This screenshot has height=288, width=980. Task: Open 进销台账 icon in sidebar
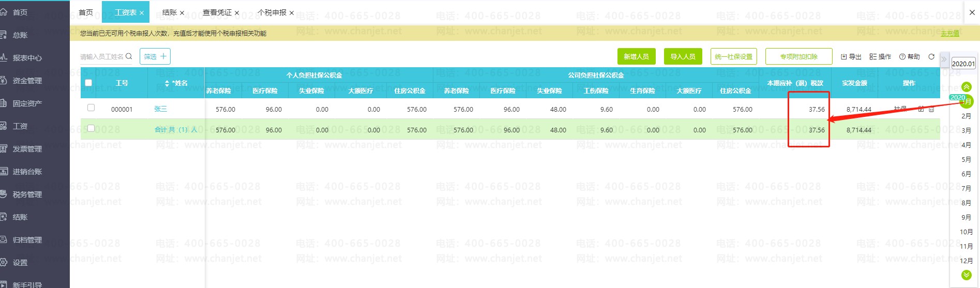(x=4, y=171)
